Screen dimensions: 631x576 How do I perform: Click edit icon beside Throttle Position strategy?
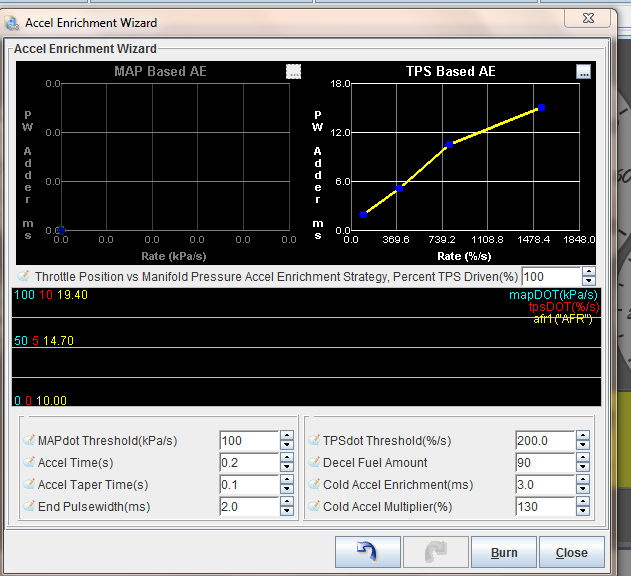24,276
